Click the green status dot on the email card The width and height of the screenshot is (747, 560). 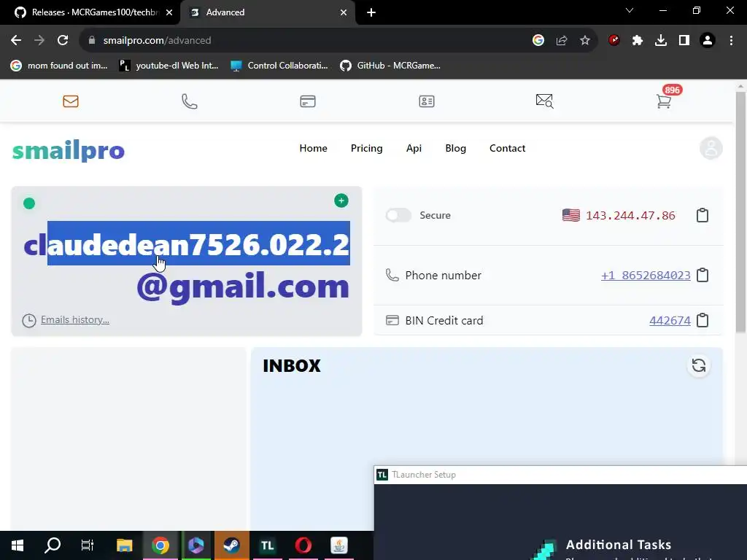coord(29,203)
